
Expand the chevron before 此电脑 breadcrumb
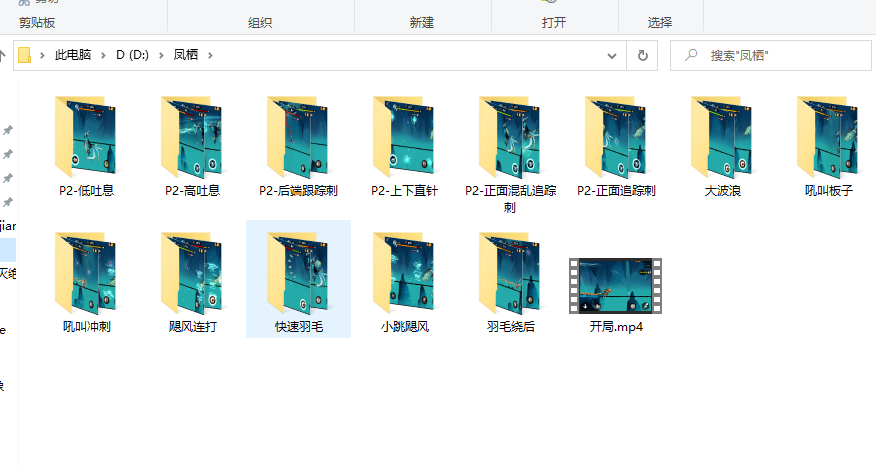tap(42, 55)
